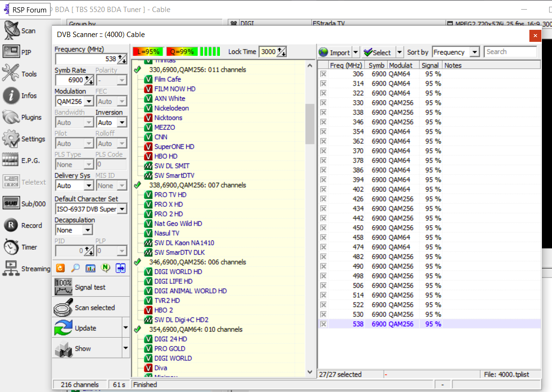
Task: Open Decapsulation None dropdown
Action: point(88,230)
